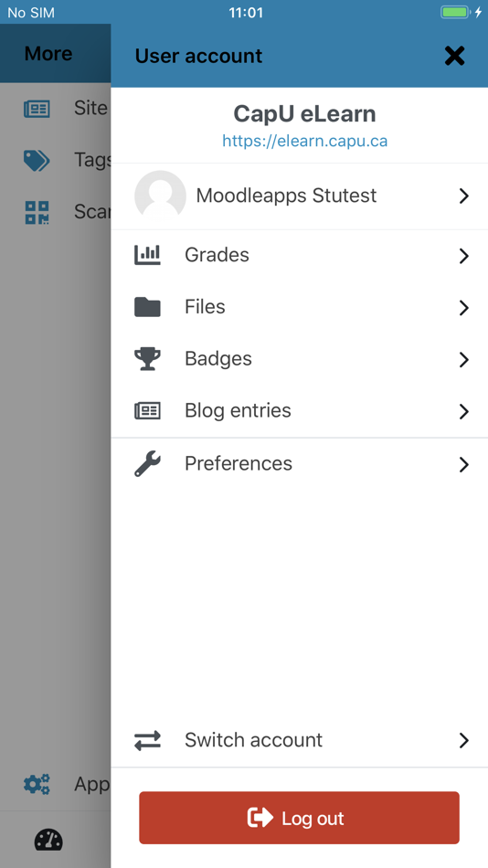Expand the Grades row chevron

(464, 256)
